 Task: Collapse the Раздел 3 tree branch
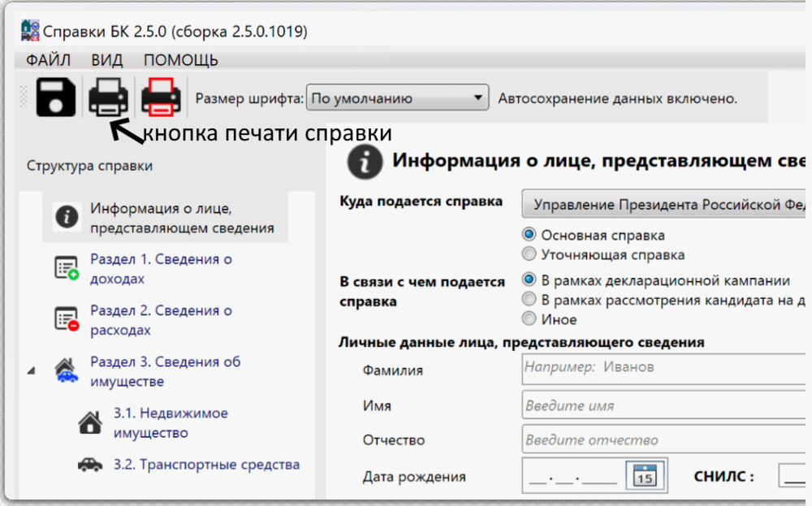(31, 370)
